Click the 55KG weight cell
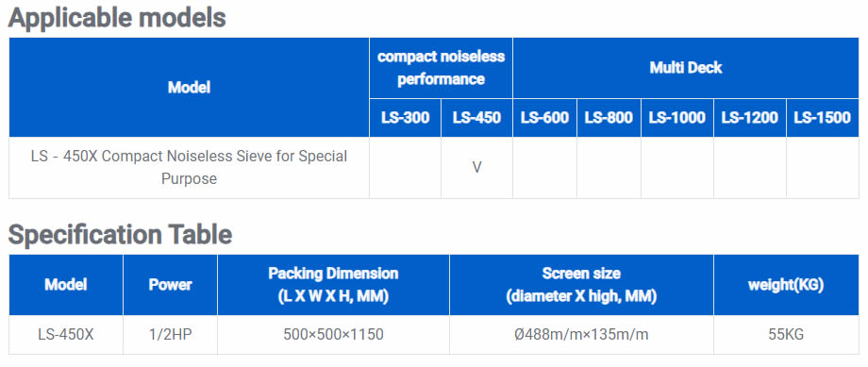 [x=786, y=335]
